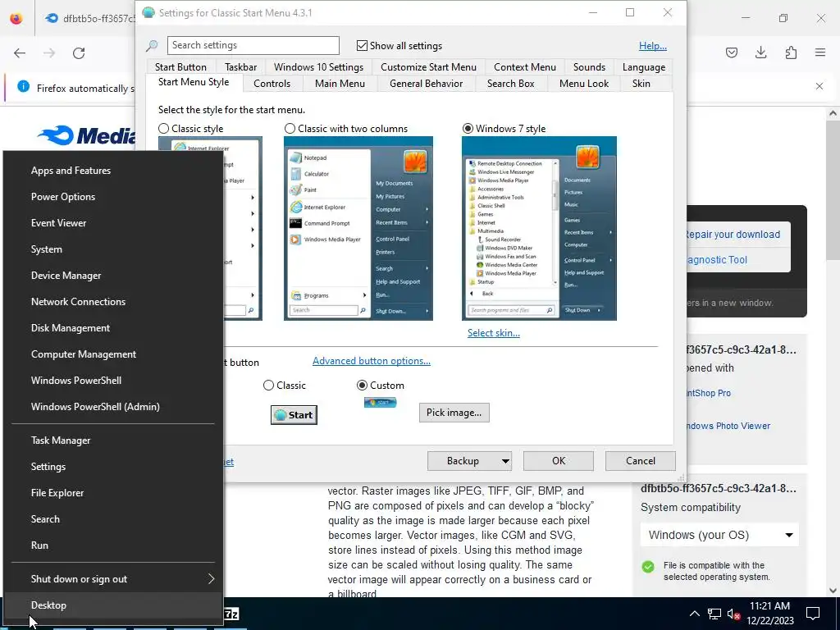Expand Shut down or sign out submenu
840x630 pixels.
[211, 578]
